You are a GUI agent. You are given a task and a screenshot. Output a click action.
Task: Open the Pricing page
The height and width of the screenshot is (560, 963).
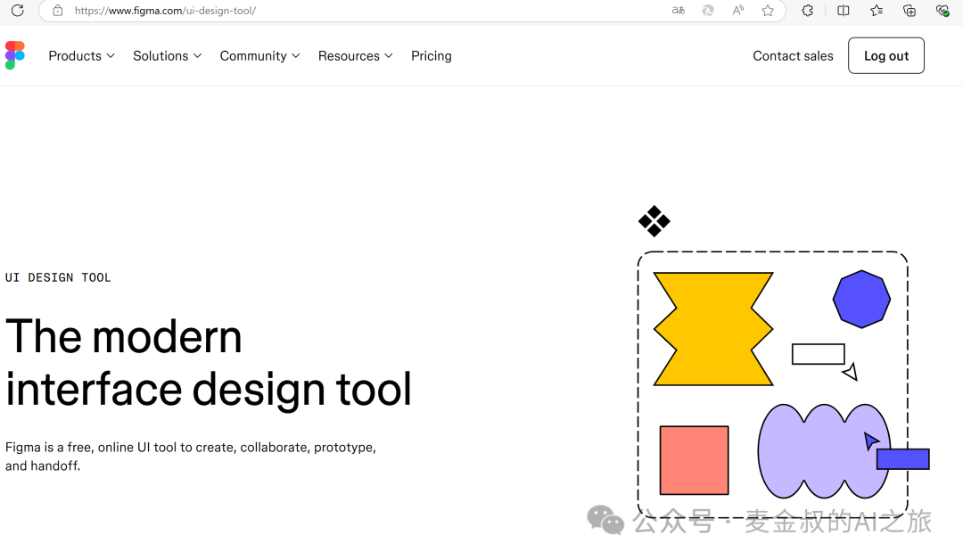pyautogui.click(x=432, y=56)
